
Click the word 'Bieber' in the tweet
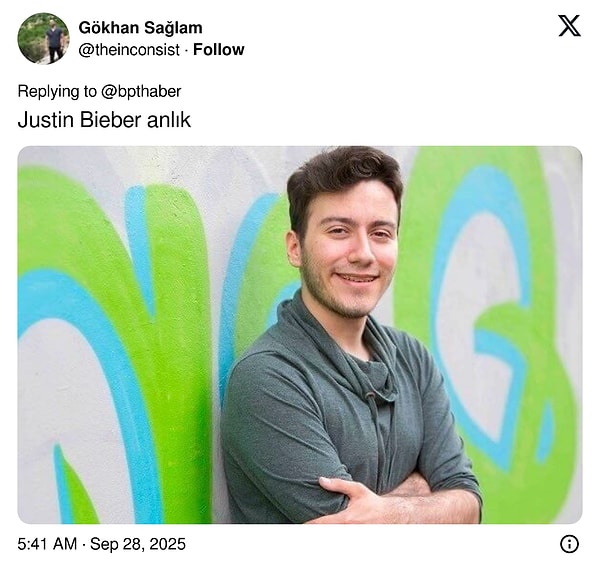[x=111, y=120]
